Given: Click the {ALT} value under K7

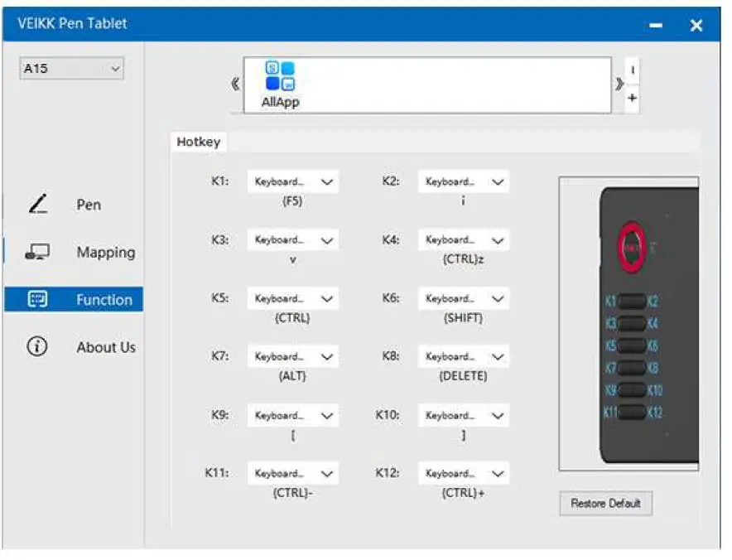Looking at the screenshot, I should point(292,376).
